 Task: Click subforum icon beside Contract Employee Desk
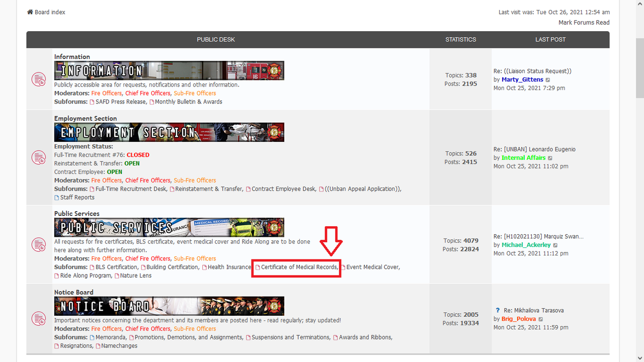[248, 189]
